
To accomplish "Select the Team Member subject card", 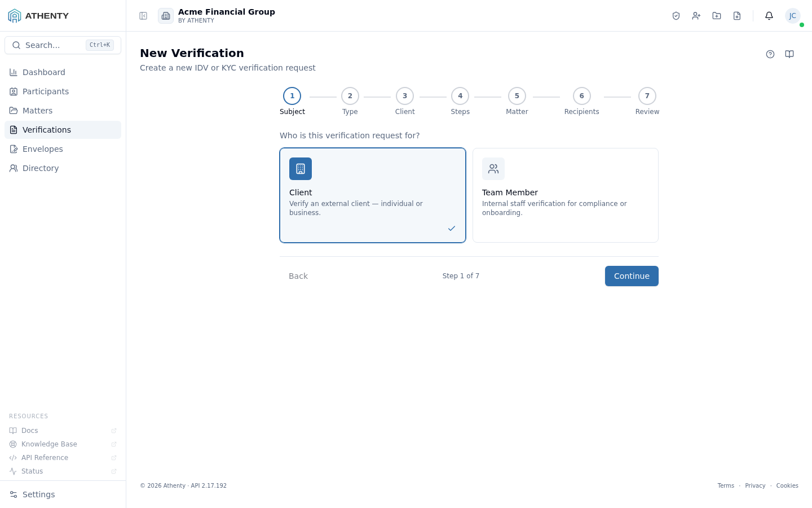I will pos(566,195).
